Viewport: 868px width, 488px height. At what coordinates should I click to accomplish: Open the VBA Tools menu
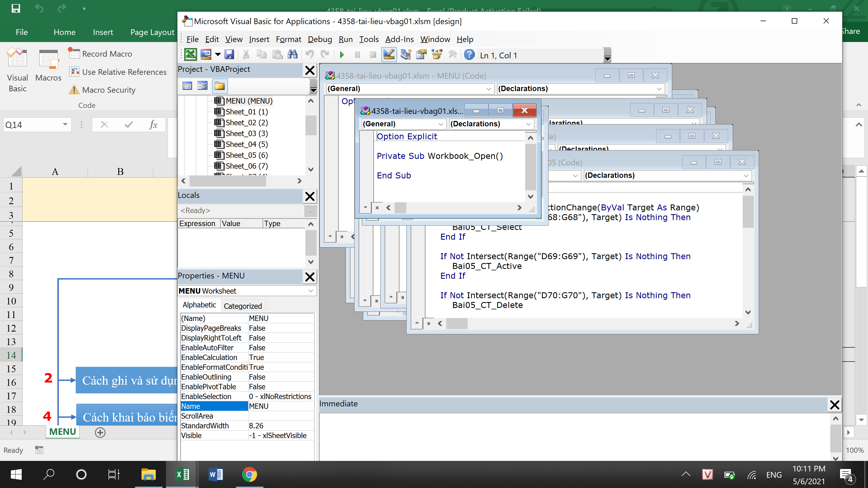[x=369, y=39]
